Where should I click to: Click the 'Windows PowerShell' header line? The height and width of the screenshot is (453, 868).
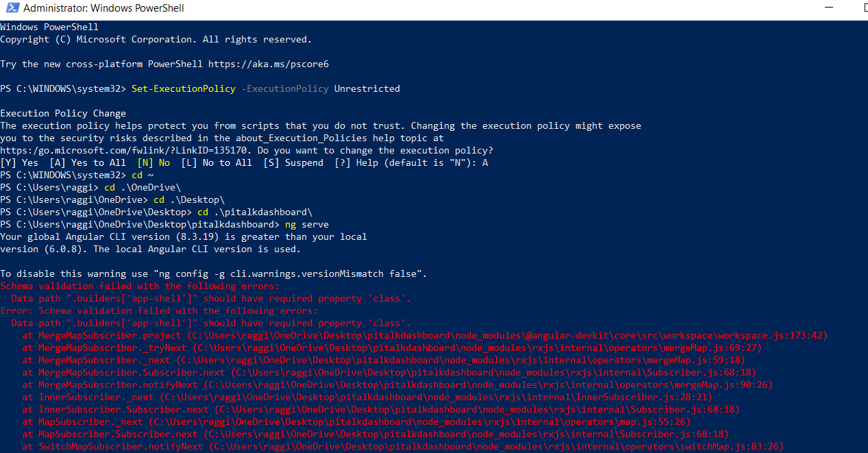49,27
